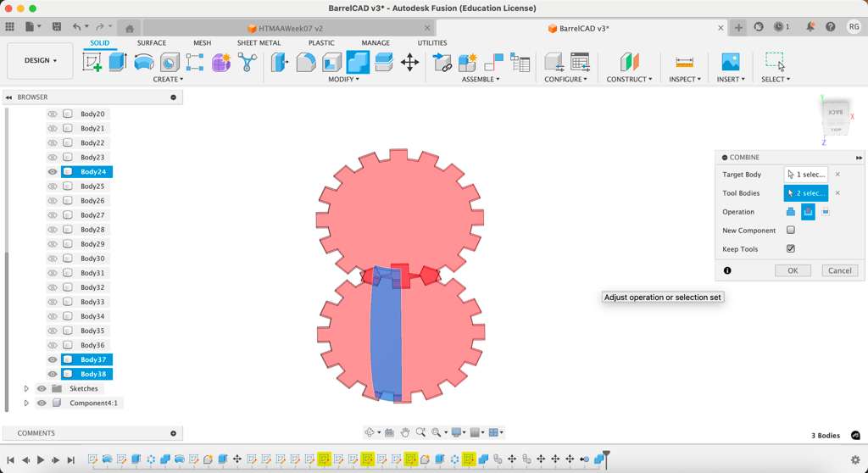
Task: Switch to the HTMAAWeek07 v2 document tab
Action: [290, 28]
